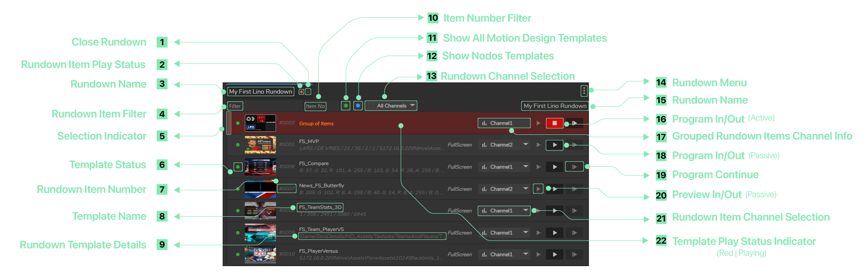The height and width of the screenshot is (280, 868).
Task: Expand Channel2 dropdown for FS_MVP
Action: [x=525, y=145]
